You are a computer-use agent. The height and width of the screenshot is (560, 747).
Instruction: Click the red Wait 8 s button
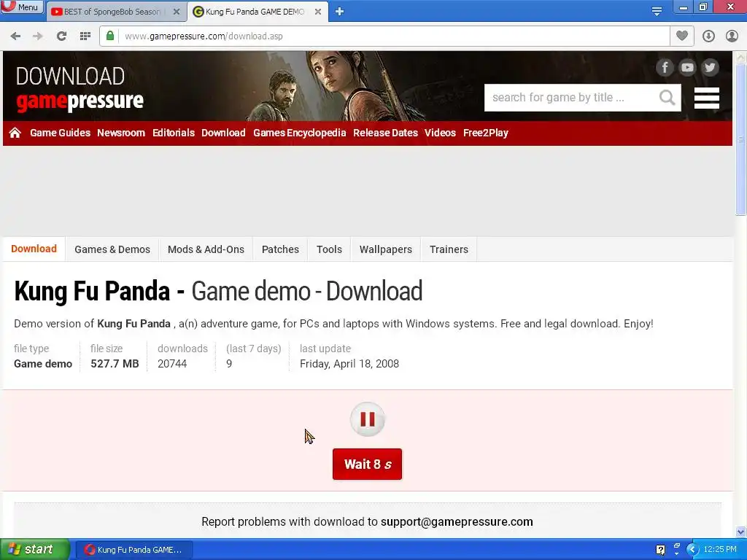(x=368, y=464)
